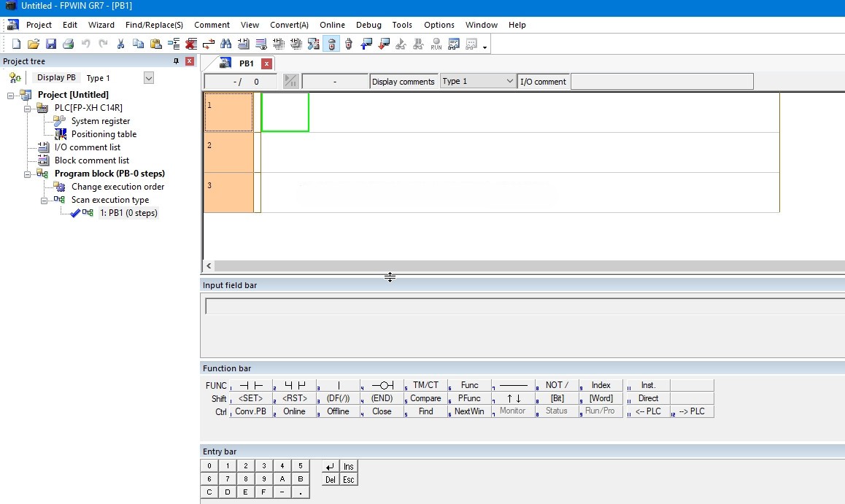Toggle the Display comments button
Viewport: 845px width, 504px height.
(x=403, y=82)
